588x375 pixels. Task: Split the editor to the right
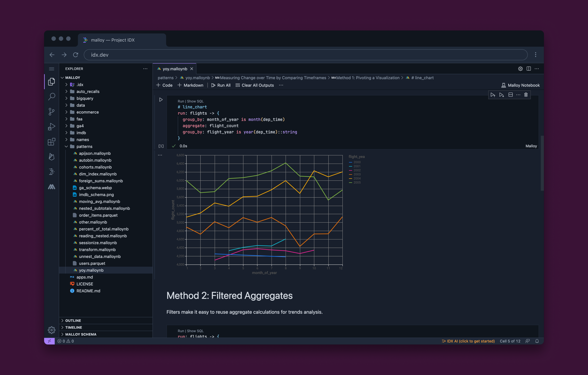point(529,69)
